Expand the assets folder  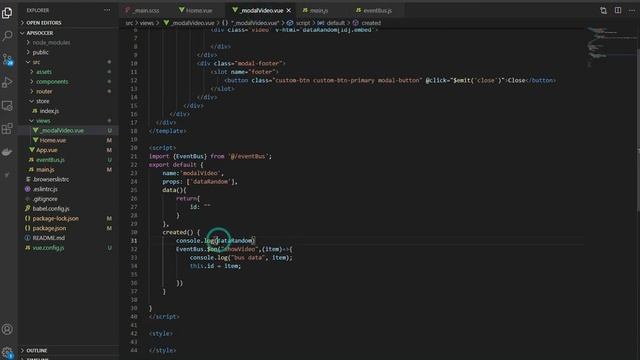tap(44, 72)
